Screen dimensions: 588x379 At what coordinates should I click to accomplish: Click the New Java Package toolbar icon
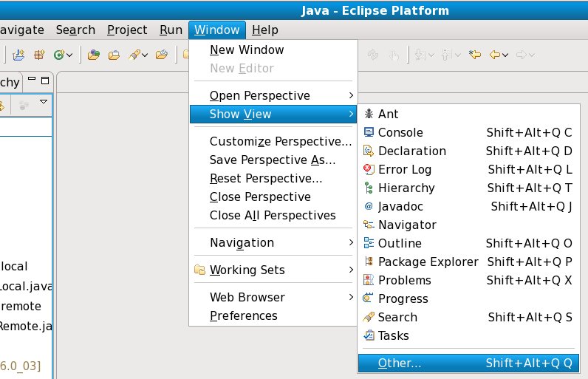(39, 55)
